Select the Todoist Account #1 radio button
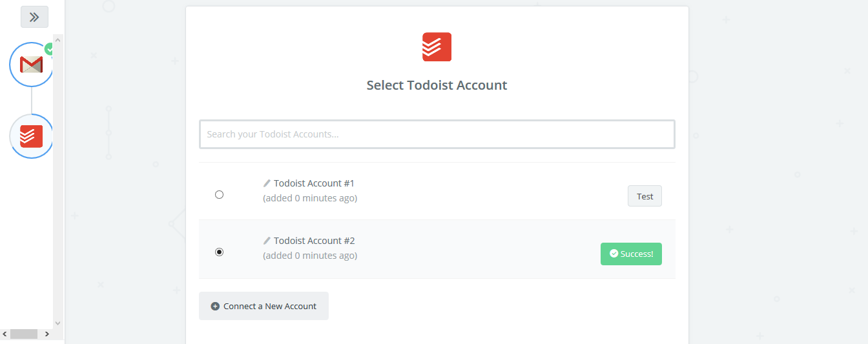868x344 pixels. pos(219,194)
